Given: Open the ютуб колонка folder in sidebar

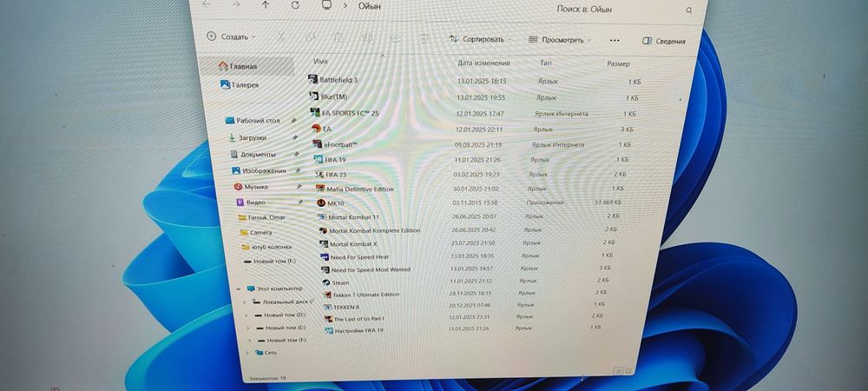Looking at the screenshot, I should [x=271, y=247].
